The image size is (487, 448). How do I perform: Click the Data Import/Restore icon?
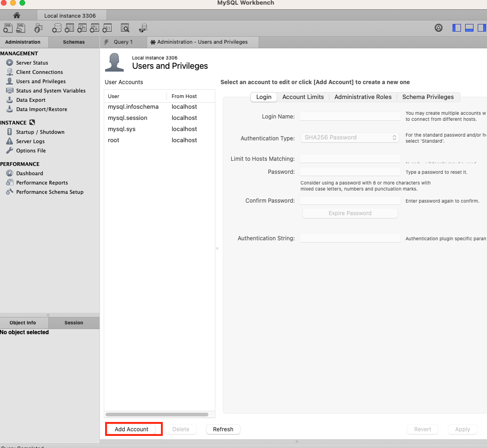[10, 109]
